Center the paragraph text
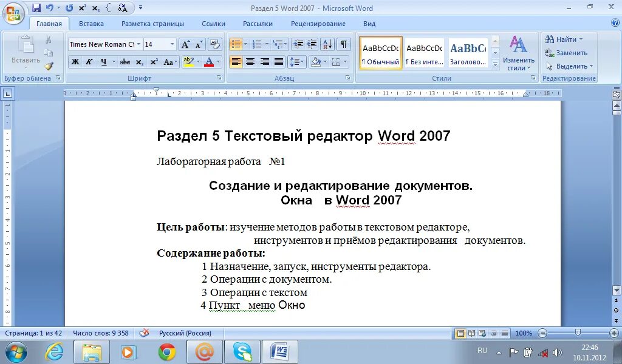The image size is (622, 364). (250, 62)
